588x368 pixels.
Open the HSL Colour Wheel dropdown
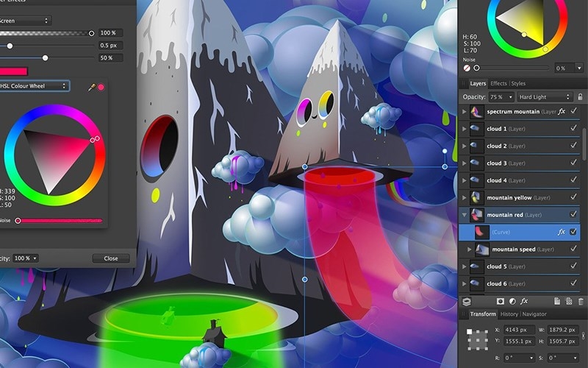click(34, 86)
